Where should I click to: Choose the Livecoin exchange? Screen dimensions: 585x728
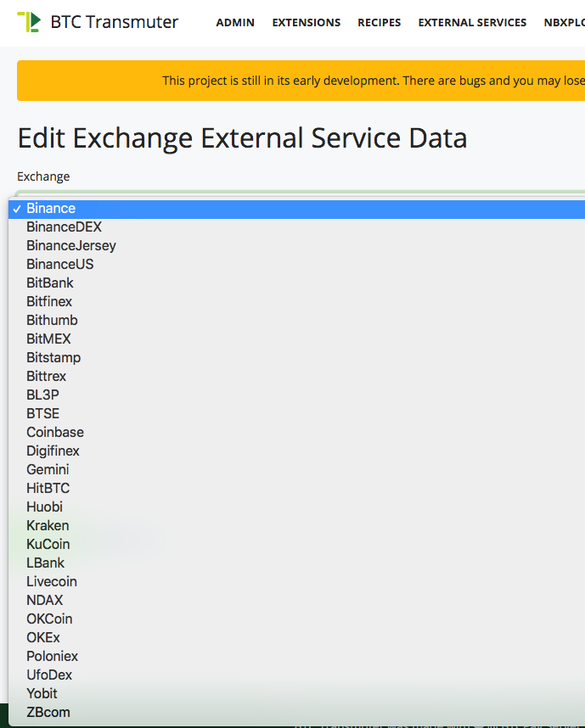pyautogui.click(x=296, y=582)
